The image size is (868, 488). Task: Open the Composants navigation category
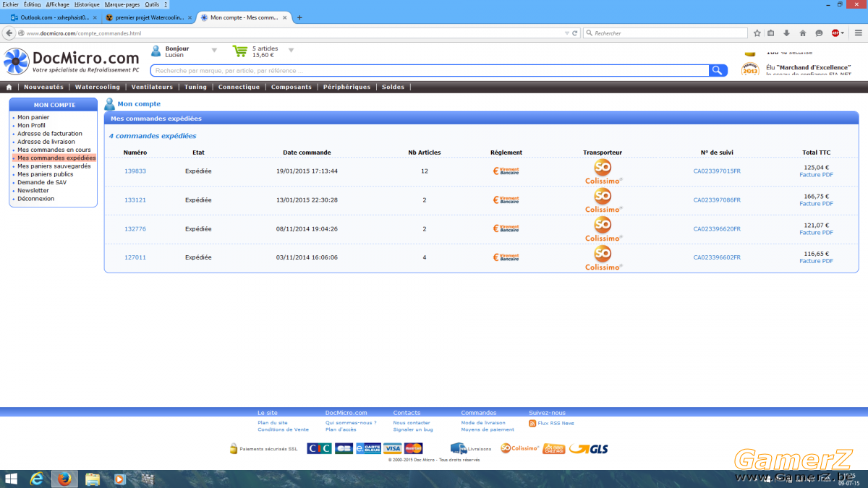(x=292, y=87)
